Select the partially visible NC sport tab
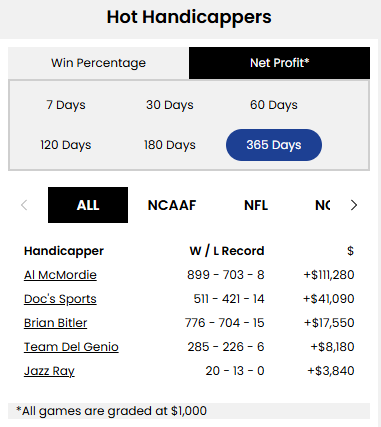The height and width of the screenshot is (427, 381). pyautogui.click(x=322, y=205)
